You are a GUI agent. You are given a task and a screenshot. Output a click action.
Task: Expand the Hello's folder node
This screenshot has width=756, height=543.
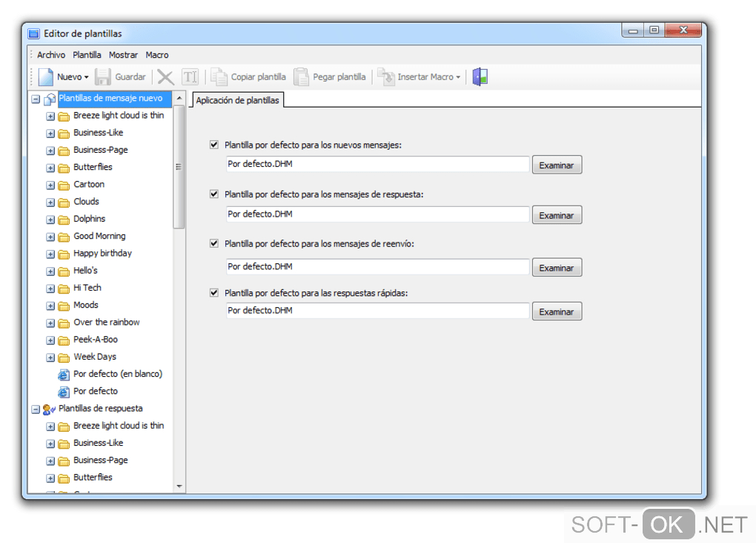click(x=50, y=271)
